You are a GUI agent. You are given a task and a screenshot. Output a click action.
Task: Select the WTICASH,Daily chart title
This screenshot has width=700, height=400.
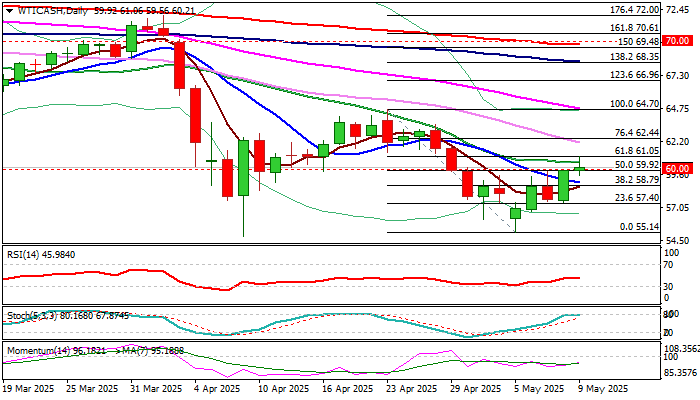point(51,11)
